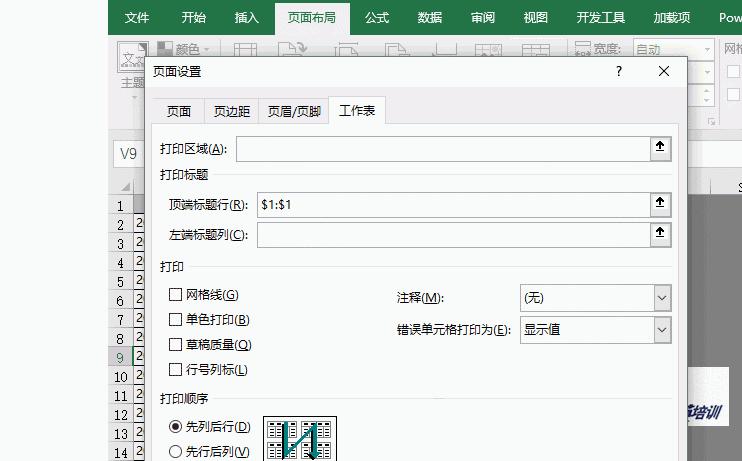The image size is (742, 461).
Task: Close the 页面设置 dialog
Action: 664,71
